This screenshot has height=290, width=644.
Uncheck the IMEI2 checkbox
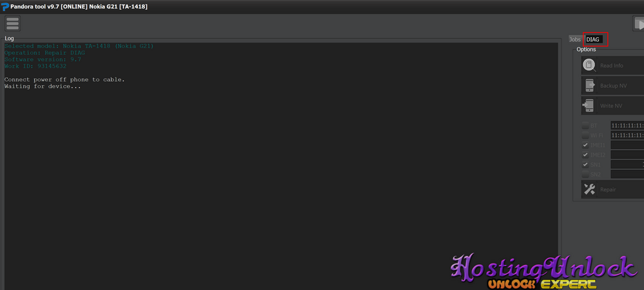pos(585,155)
